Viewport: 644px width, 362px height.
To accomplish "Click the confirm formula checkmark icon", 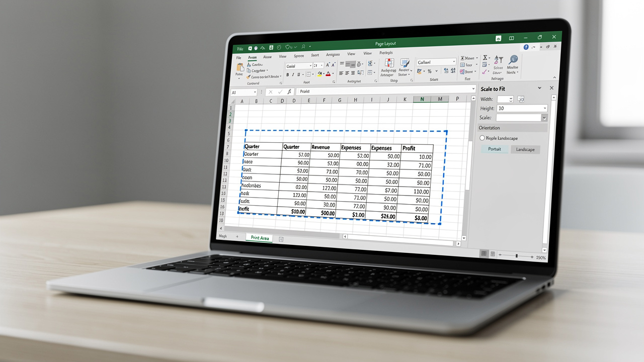I will coord(280,92).
